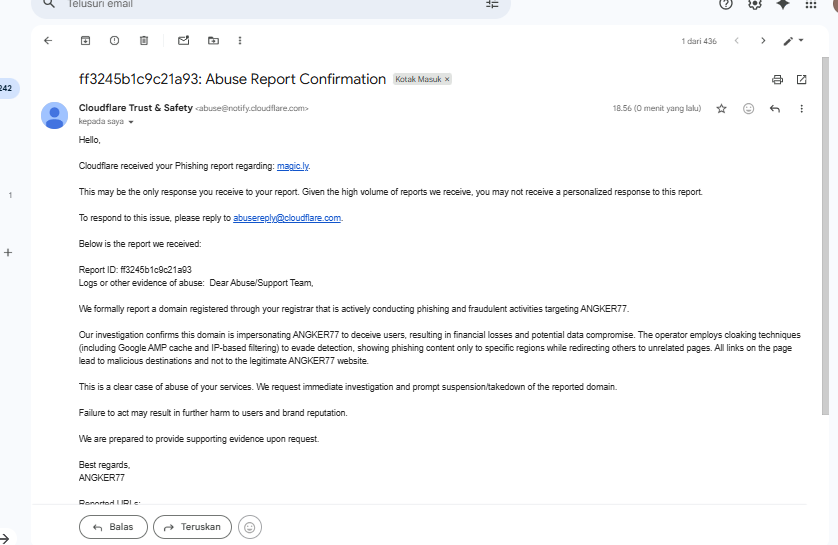Screen dimensions: 838x545
Task: Open the Move to folder icon
Action: [x=213, y=41]
